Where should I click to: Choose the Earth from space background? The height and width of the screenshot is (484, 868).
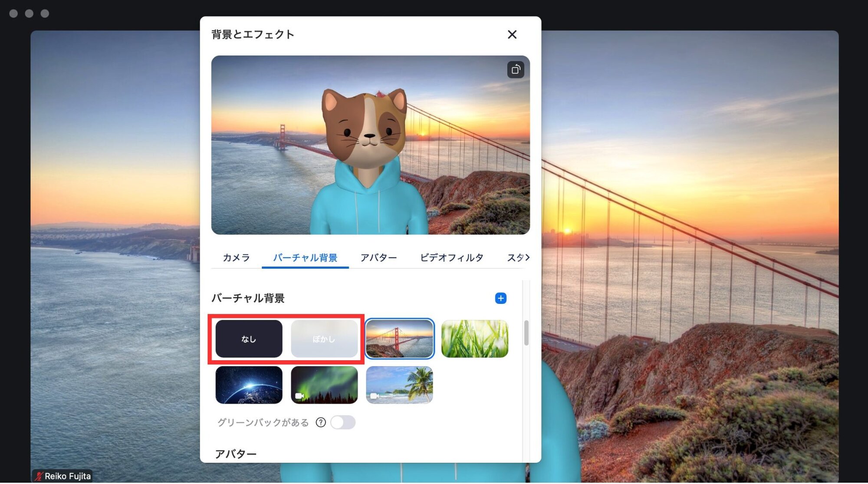249,385
